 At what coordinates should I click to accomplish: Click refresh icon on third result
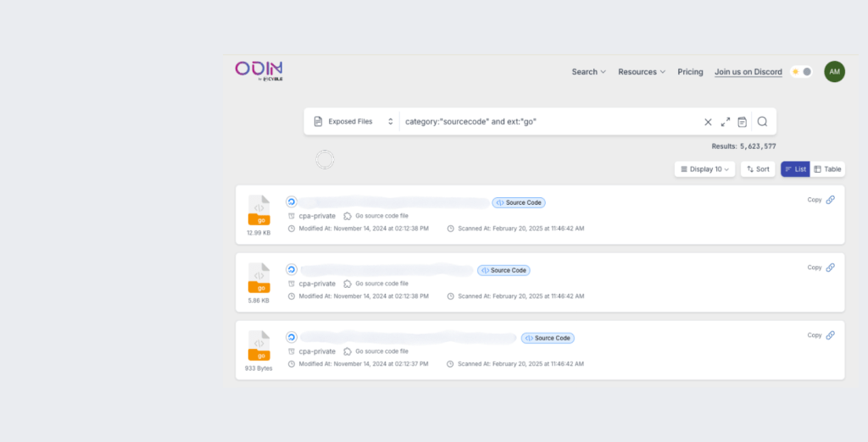(292, 337)
